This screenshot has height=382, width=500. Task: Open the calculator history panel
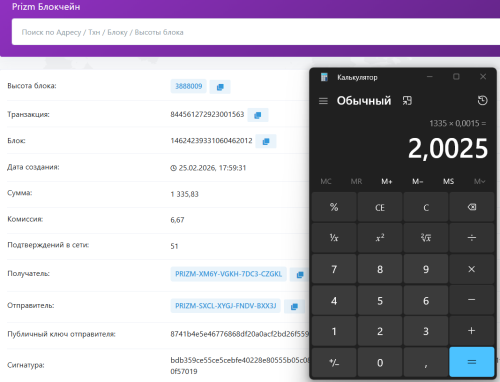(482, 100)
